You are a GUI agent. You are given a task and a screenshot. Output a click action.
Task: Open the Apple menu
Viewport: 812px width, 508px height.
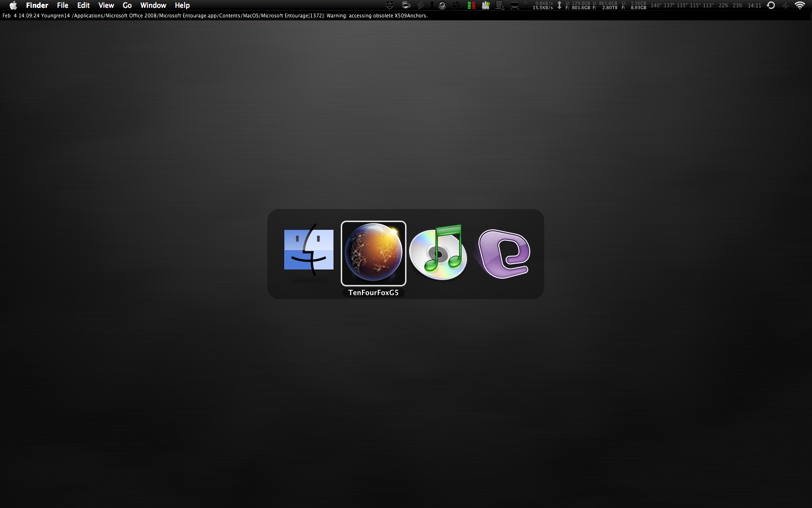click(x=13, y=5)
